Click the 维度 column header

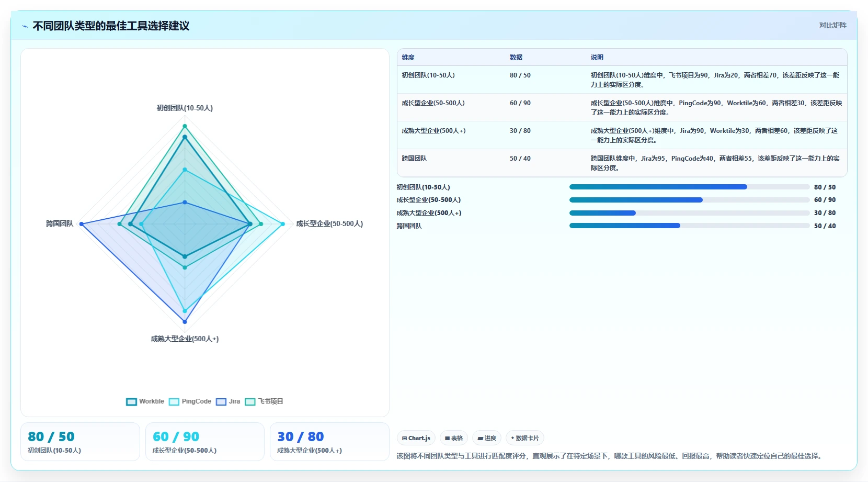pos(408,58)
